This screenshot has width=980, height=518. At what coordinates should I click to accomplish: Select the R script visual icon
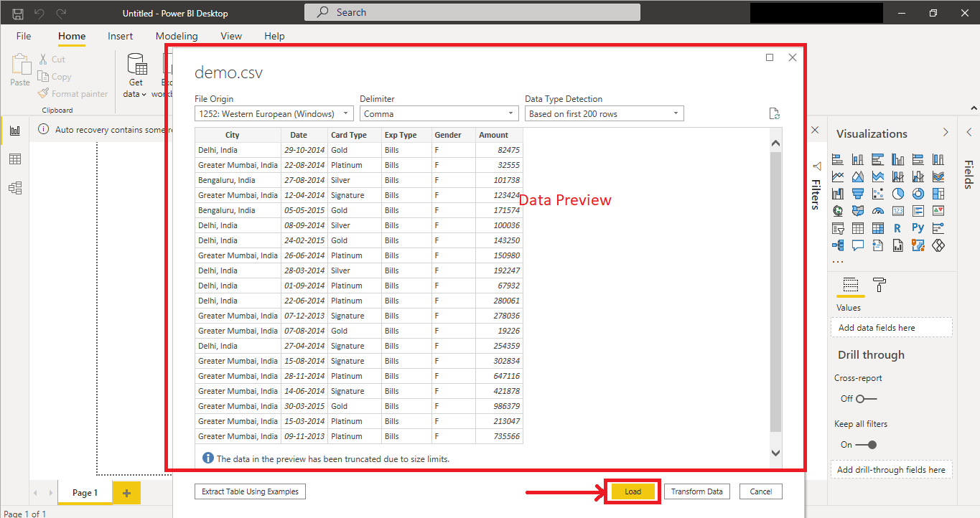click(x=898, y=227)
